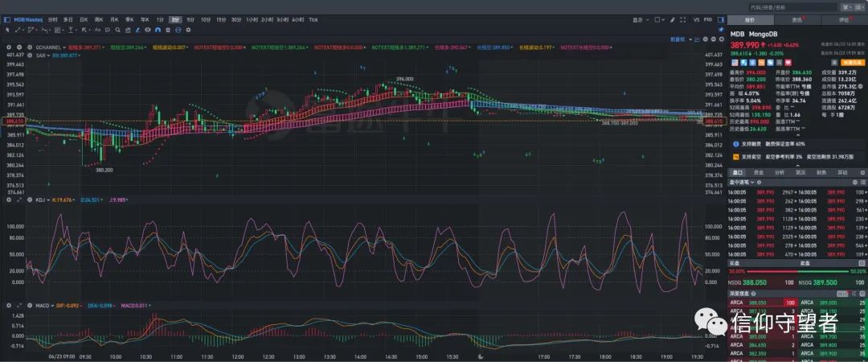This screenshot has width=868, height=362.
Task: Click the 买盘 sell-side panel list icon
Action: click(x=862, y=263)
